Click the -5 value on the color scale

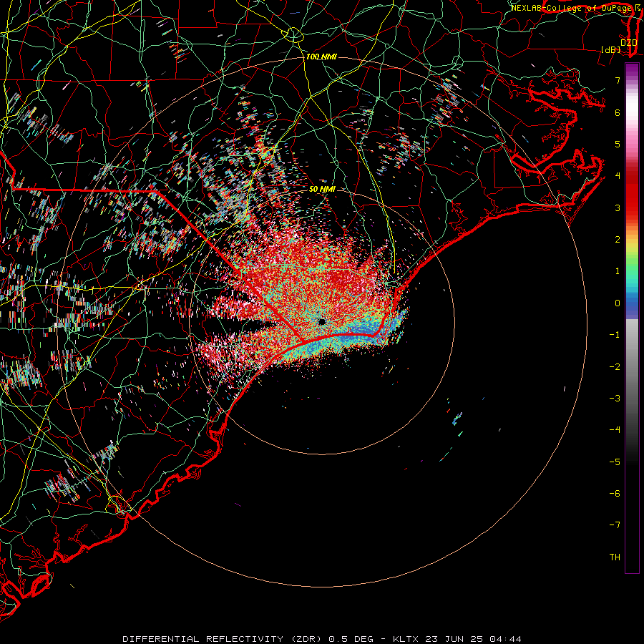pyautogui.click(x=615, y=462)
